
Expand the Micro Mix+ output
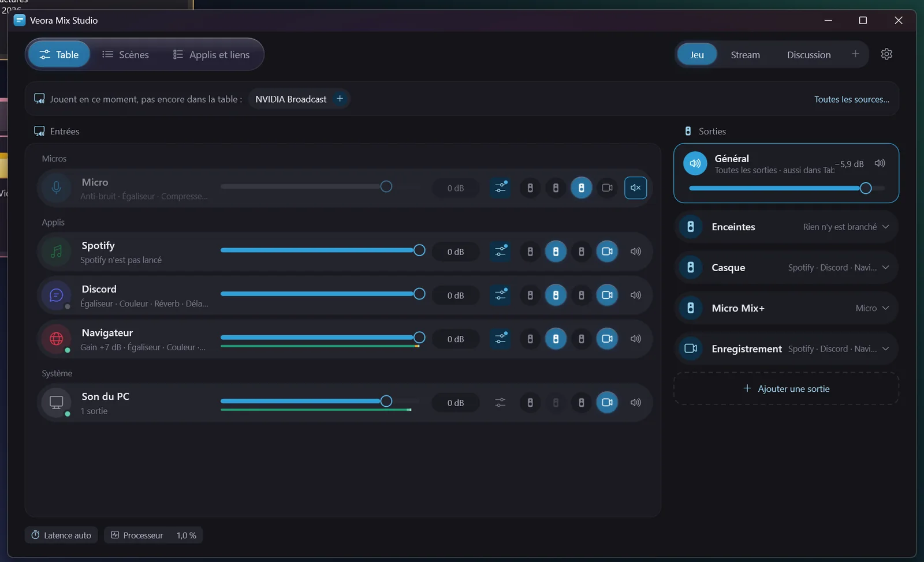[x=885, y=308]
